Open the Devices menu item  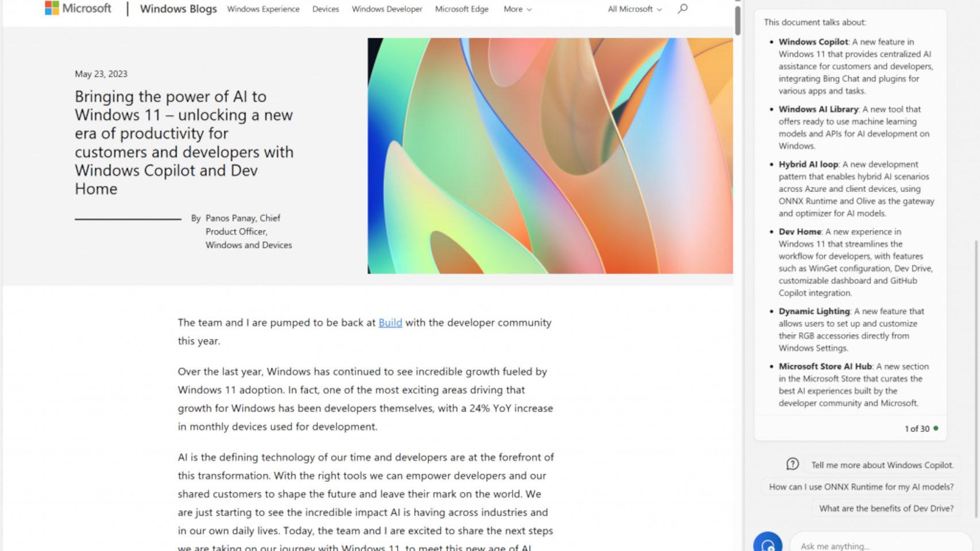[x=325, y=9]
